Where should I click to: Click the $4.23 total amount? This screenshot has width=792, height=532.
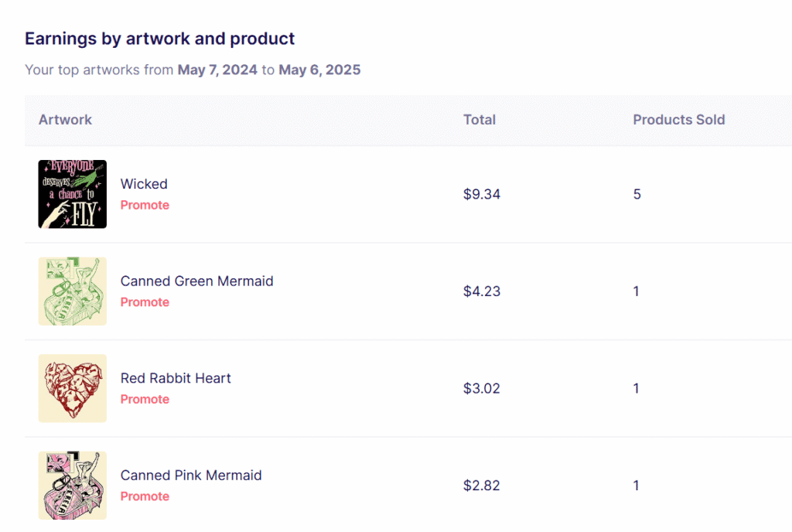pyautogui.click(x=481, y=292)
